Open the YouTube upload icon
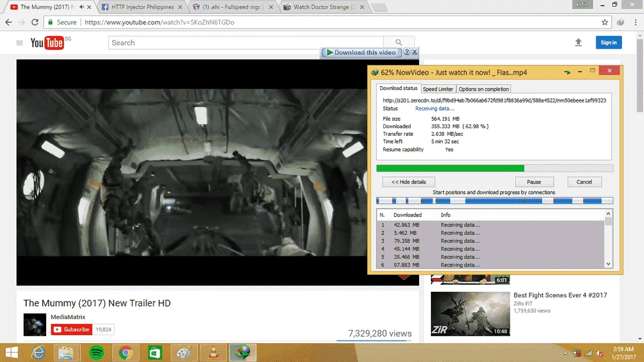Screen dimensions: 644x362 [x=579, y=42]
